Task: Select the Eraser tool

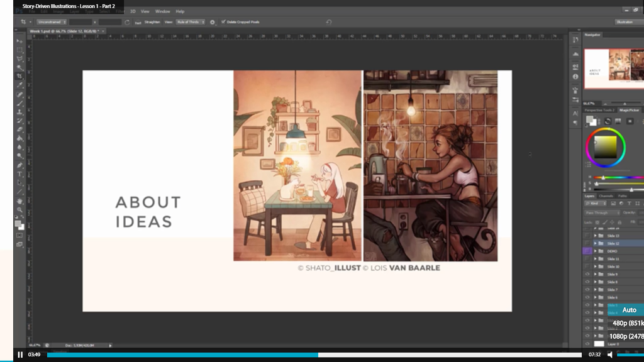Action: 19,129
